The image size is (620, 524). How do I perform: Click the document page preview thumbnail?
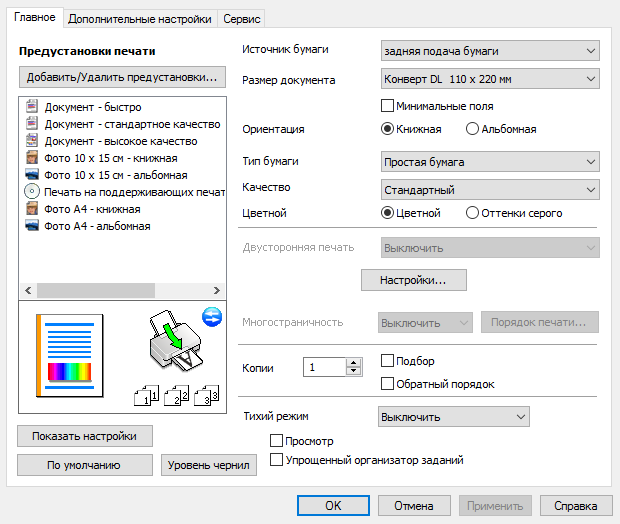pos(70,356)
